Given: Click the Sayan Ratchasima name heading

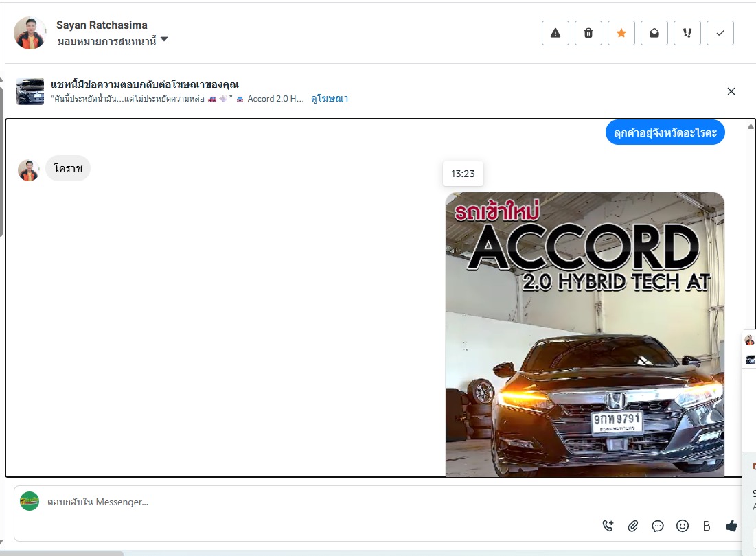Looking at the screenshot, I should [102, 25].
